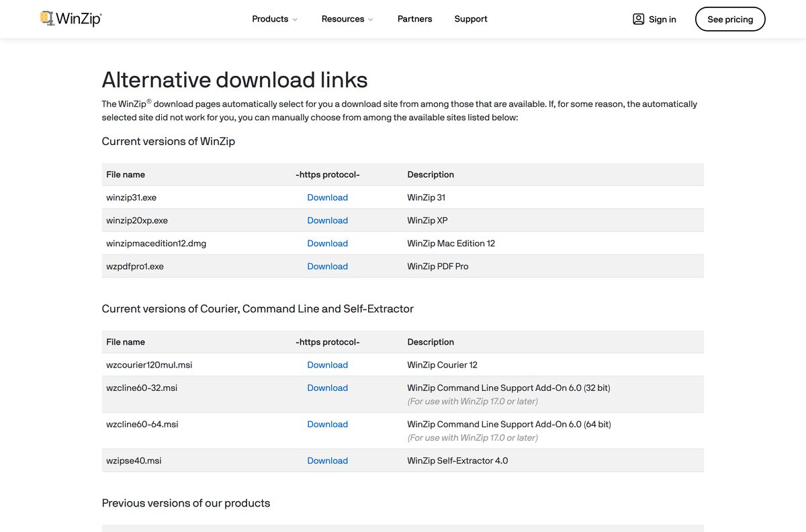Download wzcline60-64.msi
The width and height of the screenshot is (806, 532).
point(327,424)
